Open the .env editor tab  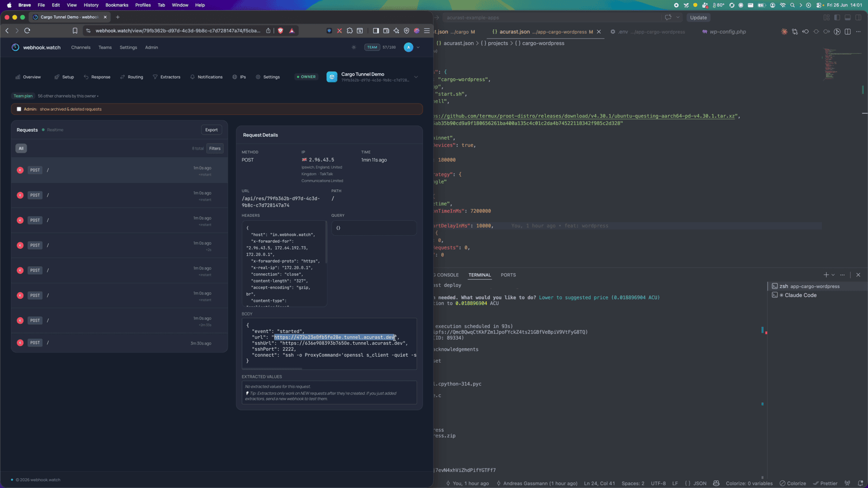pyautogui.click(x=647, y=32)
